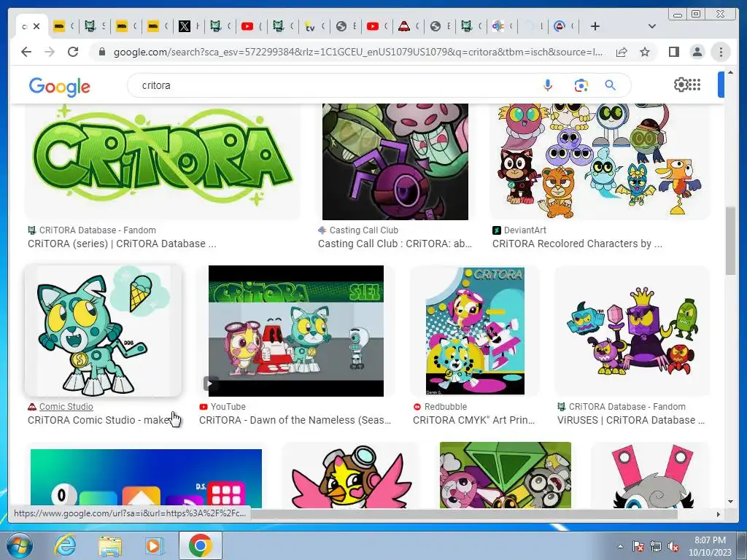Image resolution: width=747 pixels, height=560 pixels.
Task: Open 'CRiTORA (series) | CRiTORA Database' link
Action: click(x=122, y=244)
